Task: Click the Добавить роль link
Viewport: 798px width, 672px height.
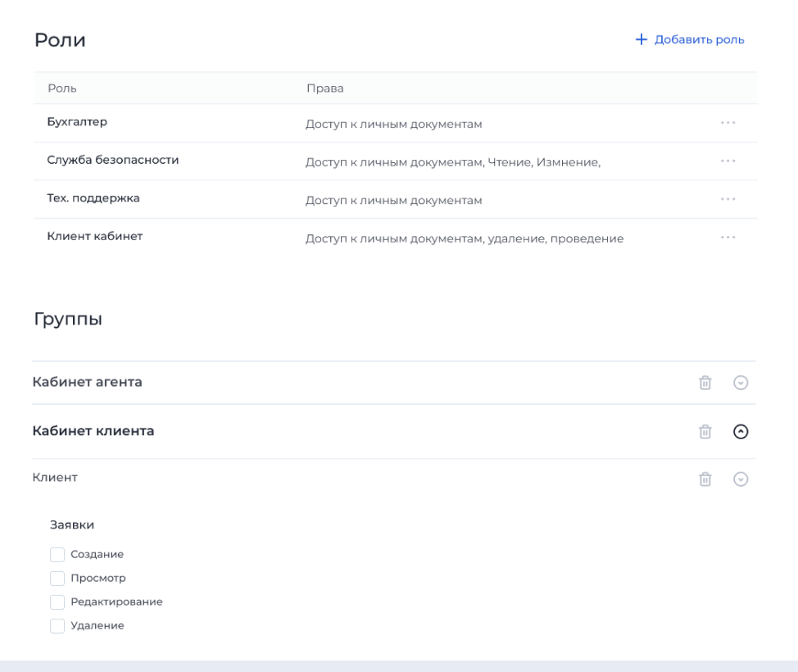Action: [697, 39]
